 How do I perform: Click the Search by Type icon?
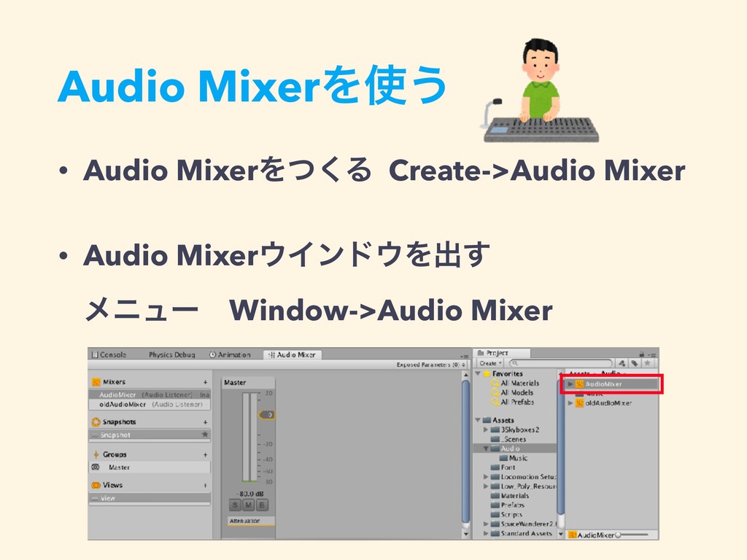click(x=622, y=363)
